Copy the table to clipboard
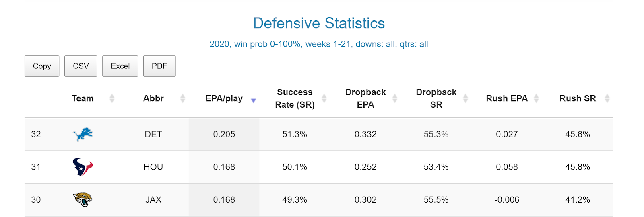This screenshot has width=644, height=217. [x=42, y=66]
